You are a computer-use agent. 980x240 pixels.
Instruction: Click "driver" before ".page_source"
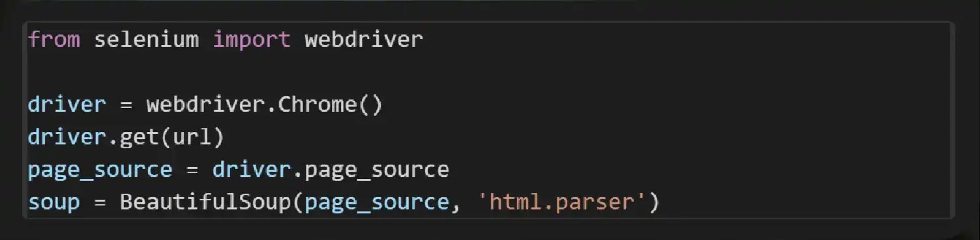tap(251, 170)
